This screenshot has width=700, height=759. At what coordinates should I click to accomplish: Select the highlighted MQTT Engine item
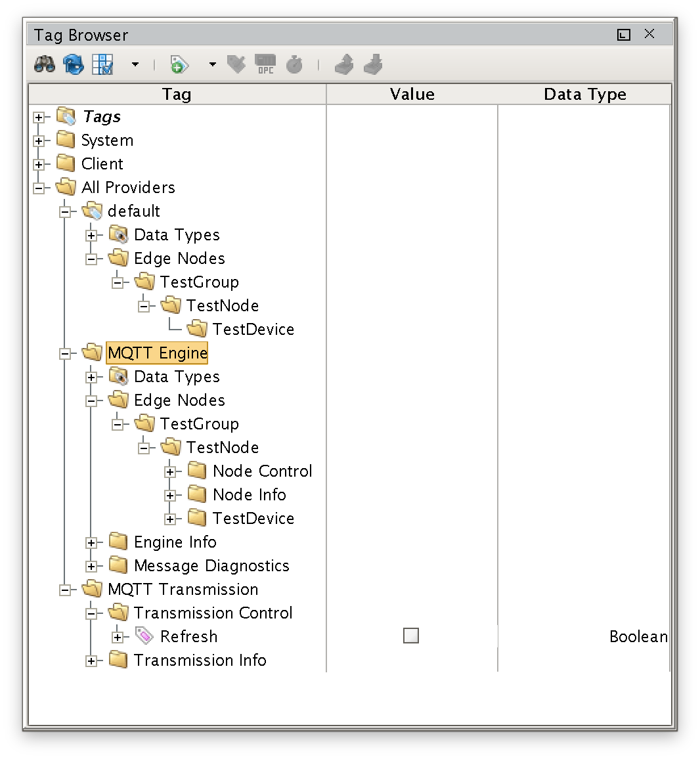tap(158, 353)
